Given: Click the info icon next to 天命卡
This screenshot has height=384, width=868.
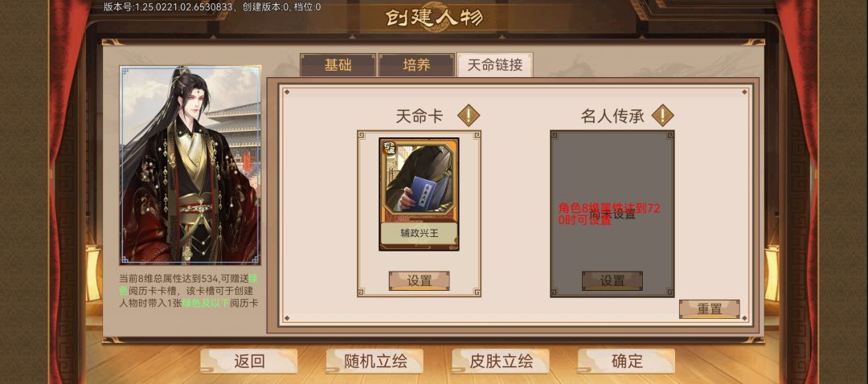Looking at the screenshot, I should point(469,116).
